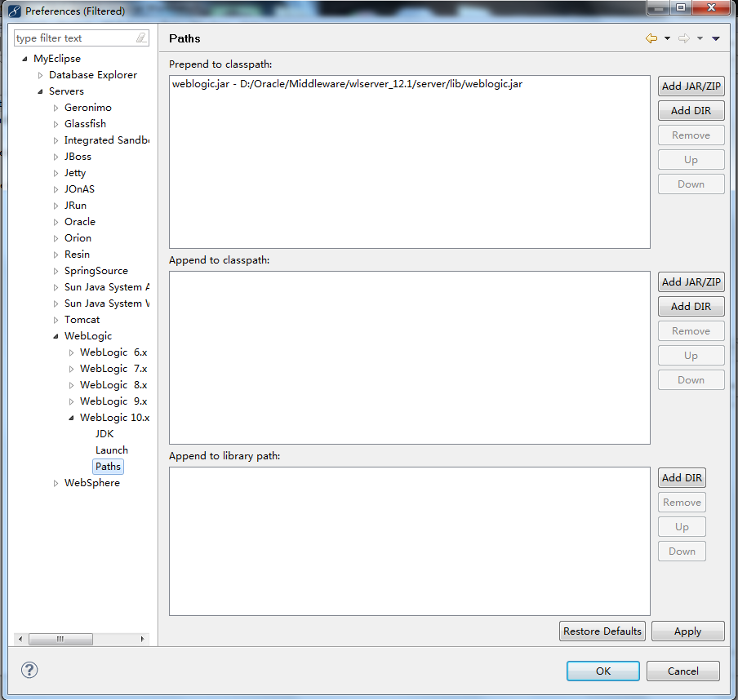Collapse the MyEclipse tree node
This screenshot has height=700, width=738.
pyautogui.click(x=24, y=59)
